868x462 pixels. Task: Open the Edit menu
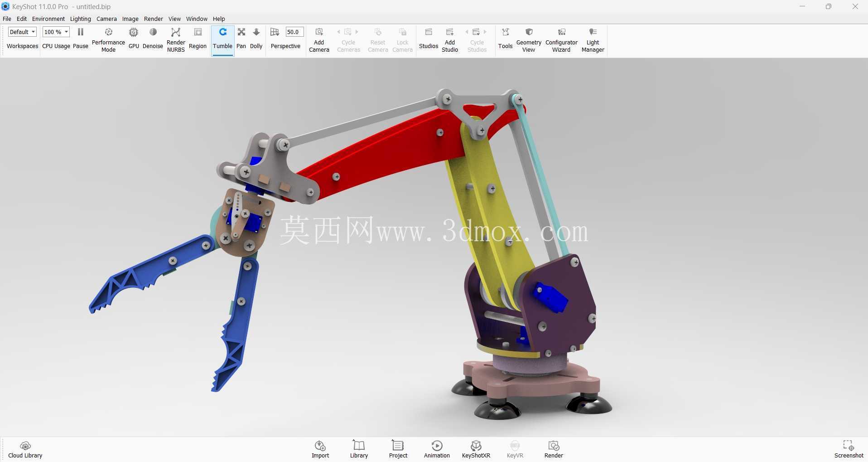click(x=22, y=19)
